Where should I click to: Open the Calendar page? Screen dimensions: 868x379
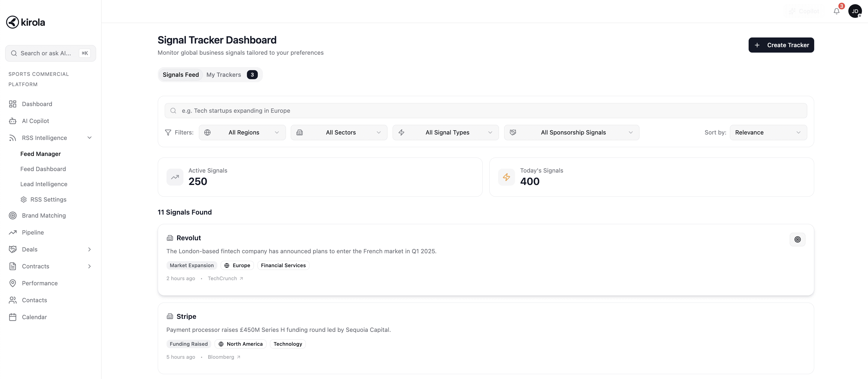click(34, 317)
